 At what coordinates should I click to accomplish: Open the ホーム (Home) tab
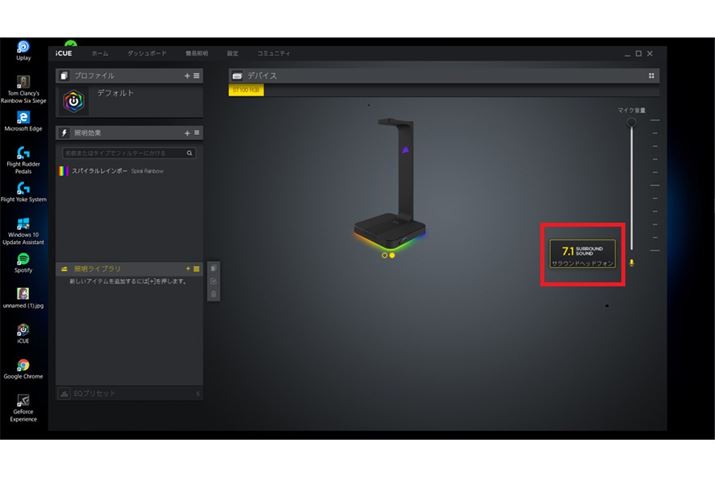pos(100,53)
